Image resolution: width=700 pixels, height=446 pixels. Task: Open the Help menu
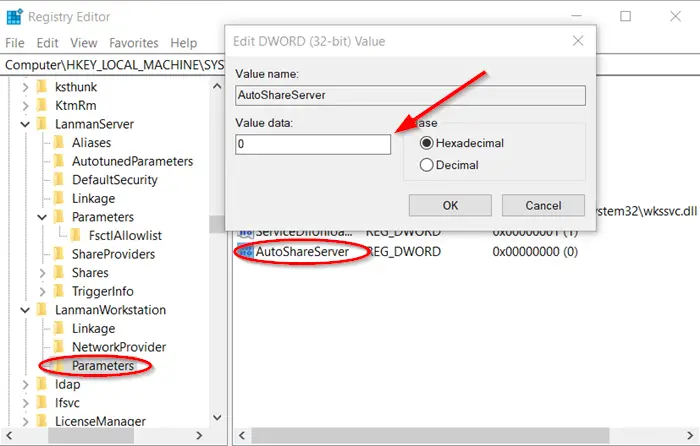183,43
